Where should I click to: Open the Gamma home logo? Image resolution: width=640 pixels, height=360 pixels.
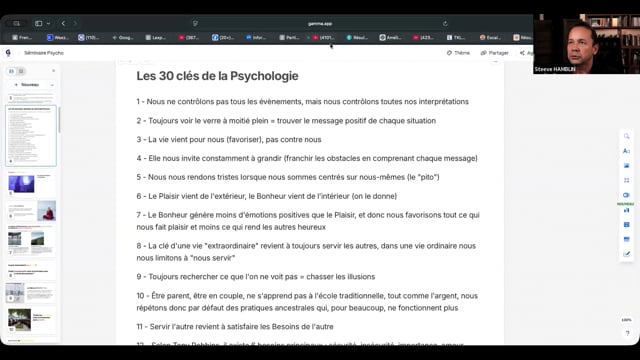8,53
